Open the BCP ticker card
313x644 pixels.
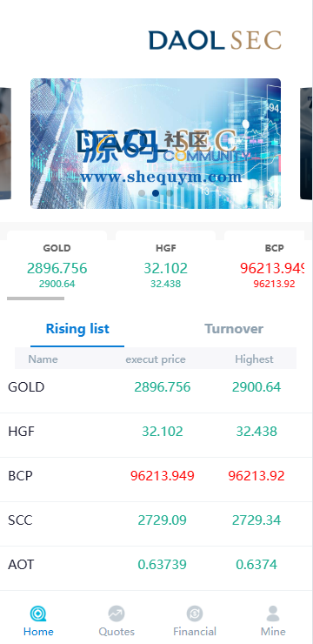269,263
